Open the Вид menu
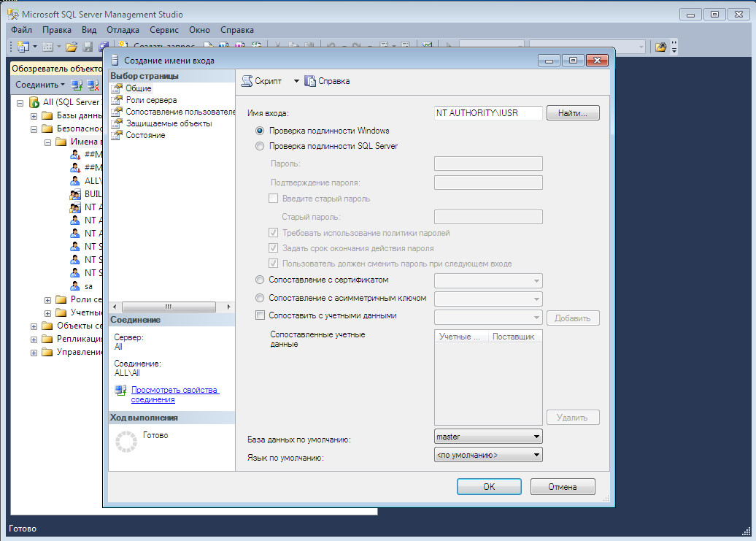756x541 pixels. [x=89, y=30]
